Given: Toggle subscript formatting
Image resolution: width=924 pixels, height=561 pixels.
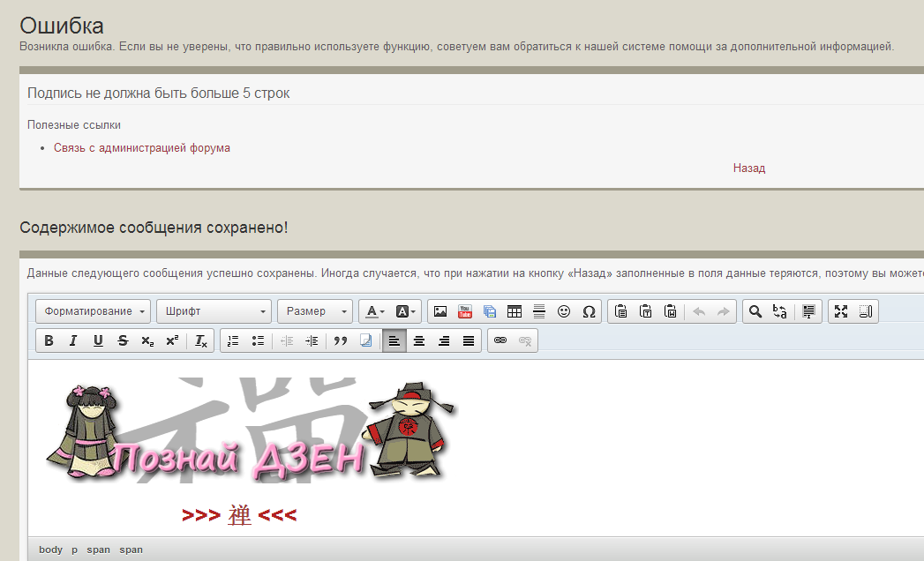Looking at the screenshot, I should pos(148,340).
